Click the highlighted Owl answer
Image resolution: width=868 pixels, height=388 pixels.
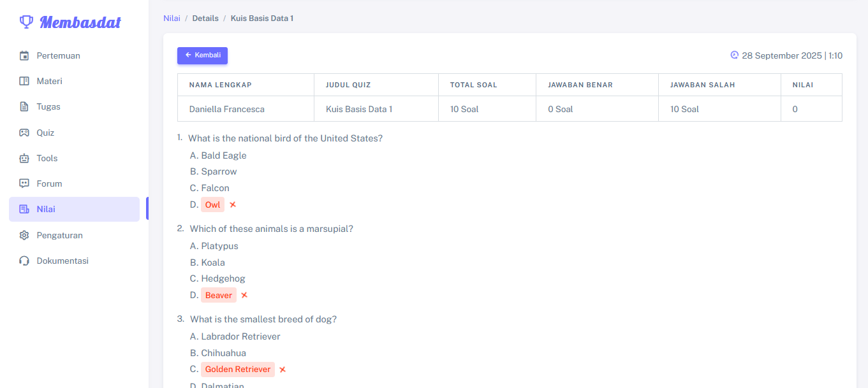pyautogui.click(x=212, y=205)
